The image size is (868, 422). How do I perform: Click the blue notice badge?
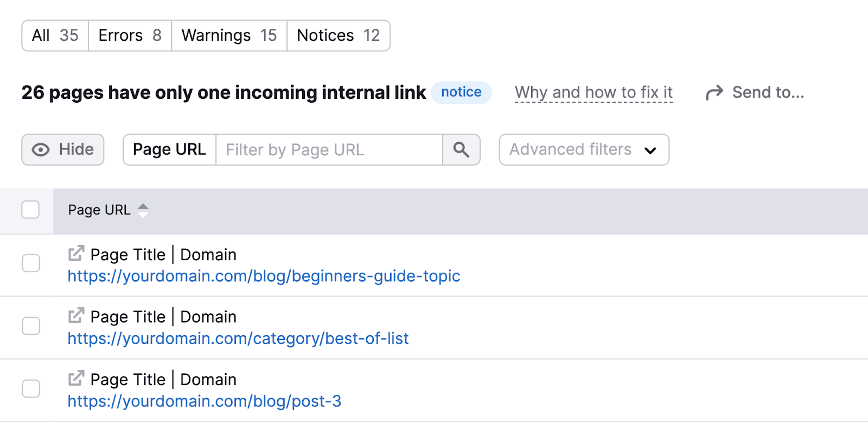tap(462, 92)
